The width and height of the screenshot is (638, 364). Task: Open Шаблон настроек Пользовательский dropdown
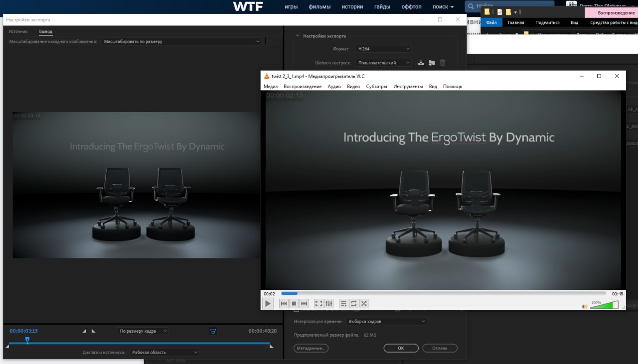383,63
